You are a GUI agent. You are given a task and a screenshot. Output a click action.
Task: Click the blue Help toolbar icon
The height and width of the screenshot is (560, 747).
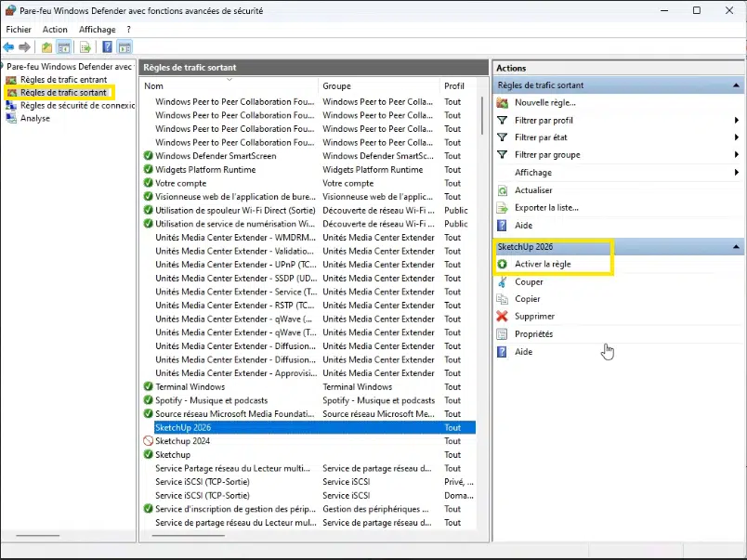[x=108, y=47]
